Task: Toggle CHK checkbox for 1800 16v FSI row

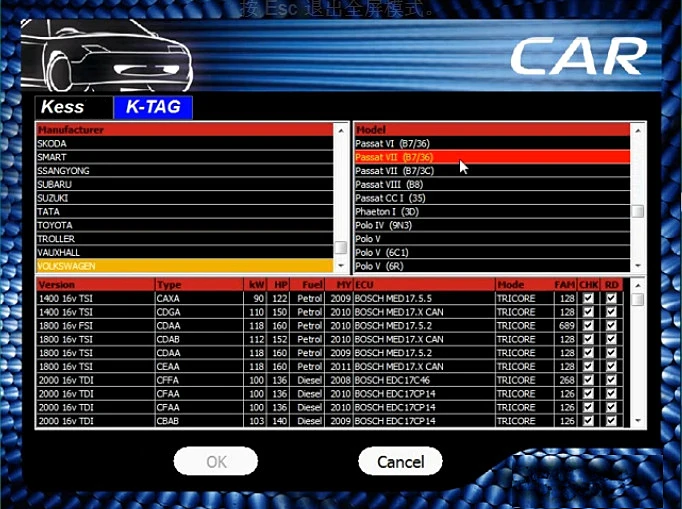Action: (x=588, y=325)
